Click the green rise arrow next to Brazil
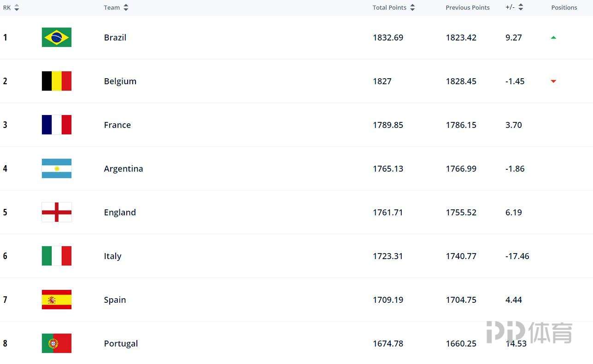The height and width of the screenshot is (364, 593). point(553,37)
